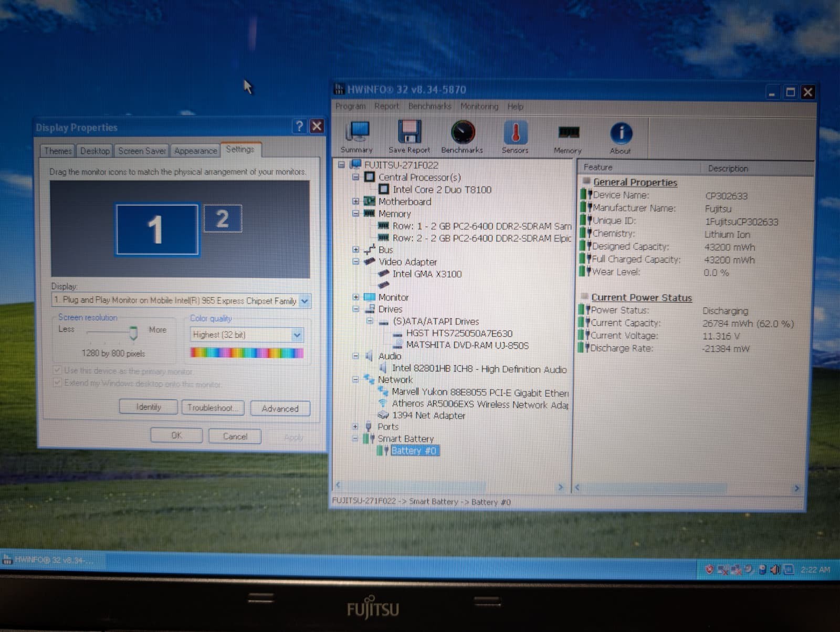Select Marvell Yukon 88E8055 Ethernet adapter
This screenshot has height=632, width=840.
coord(480,393)
